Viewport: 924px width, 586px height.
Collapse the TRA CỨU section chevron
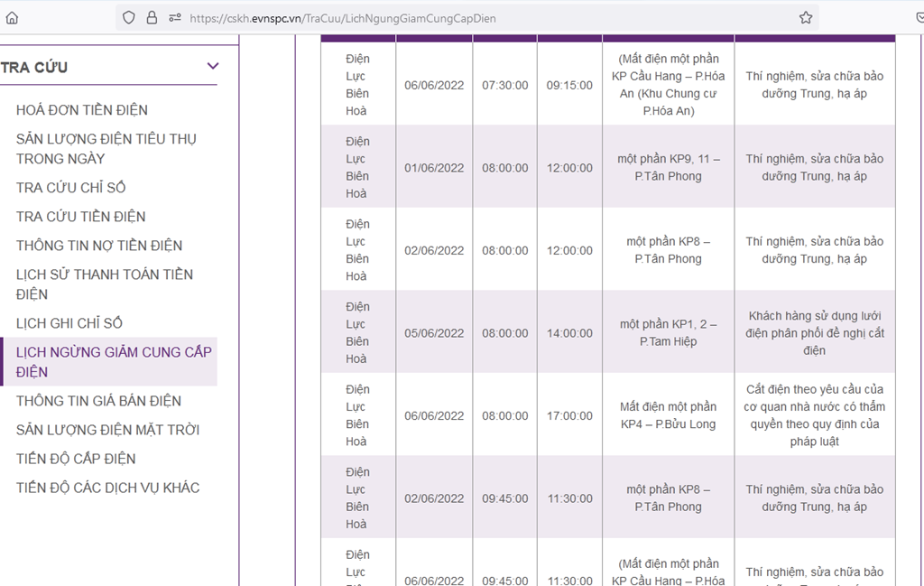213,66
